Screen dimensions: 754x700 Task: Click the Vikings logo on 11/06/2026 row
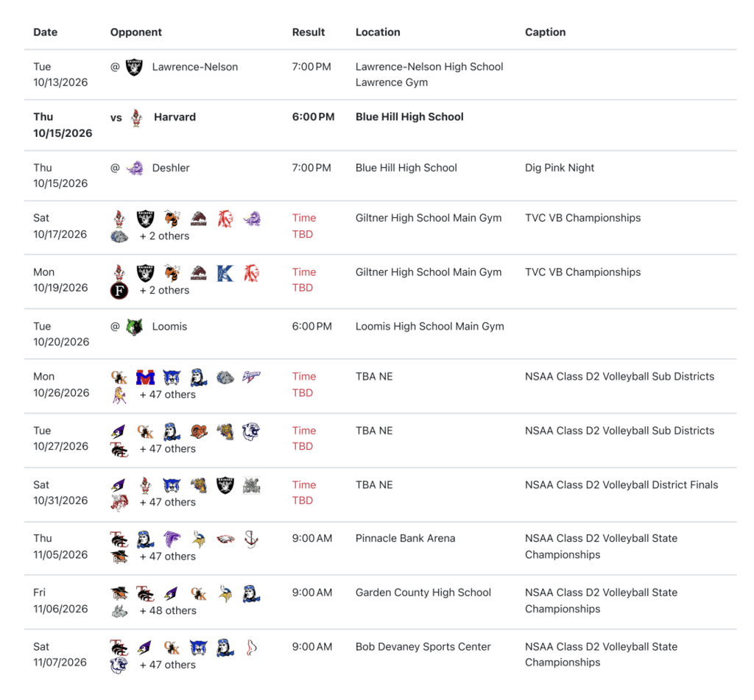(225, 594)
